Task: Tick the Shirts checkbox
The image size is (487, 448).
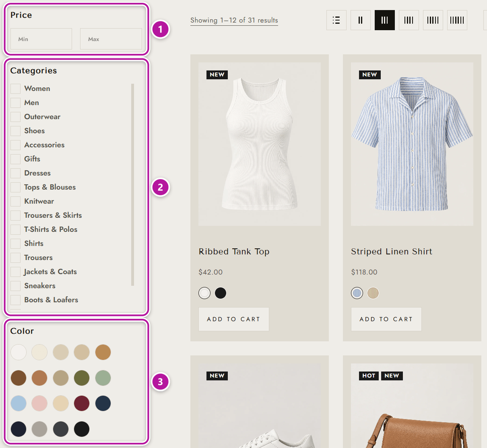Action: pyautogui.click(x=15, y=244)
